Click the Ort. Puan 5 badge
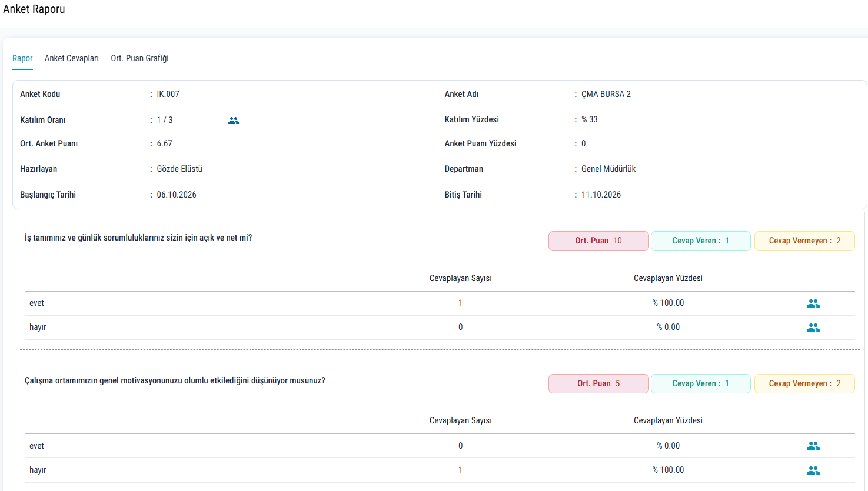 coord(598,384)
